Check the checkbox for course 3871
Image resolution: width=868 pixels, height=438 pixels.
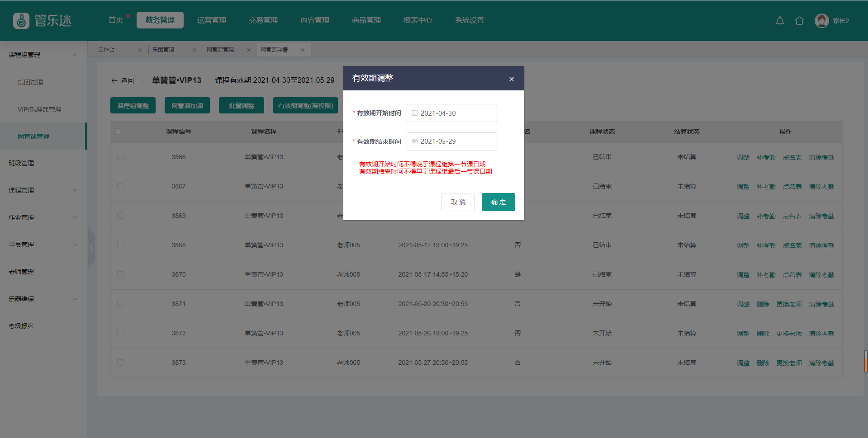pyautogui.click(x=120, y=304)
